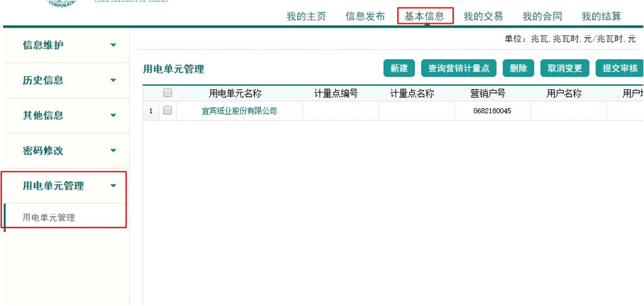
Task: Switch to the 信息发布 tab
Action: [x=365, y=16]
